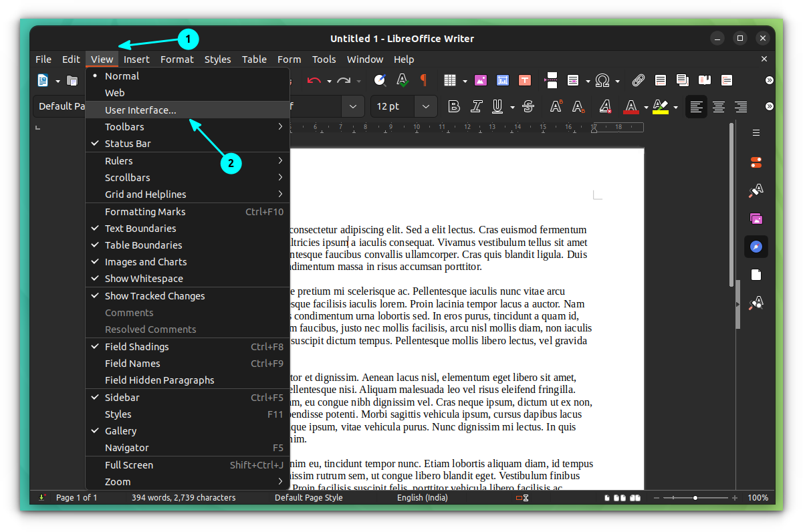Viewport: 803px width, 532px height.
Task: Open the Insert menu
Action: pos(136,59)
